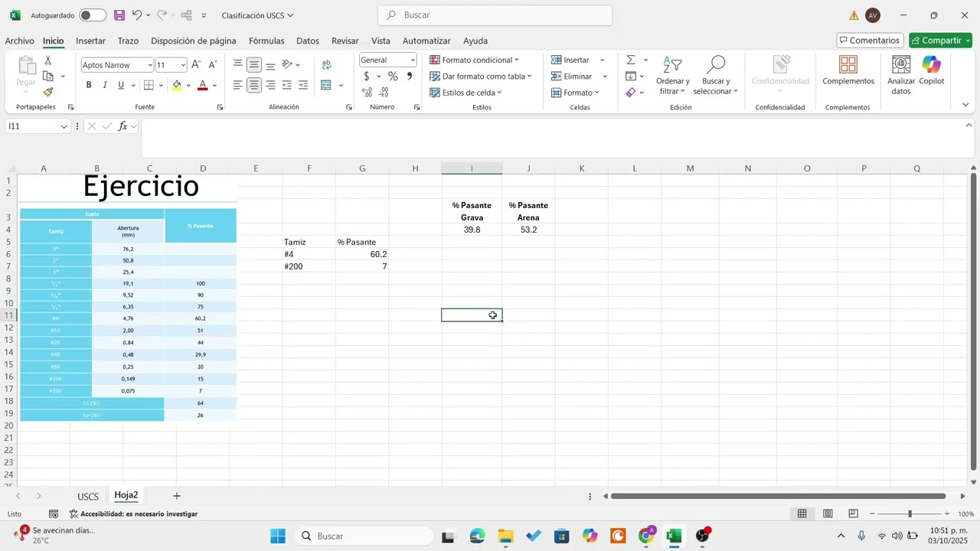Align text to the right
Screen dimensions: 980x551
(x=270, y=85)
